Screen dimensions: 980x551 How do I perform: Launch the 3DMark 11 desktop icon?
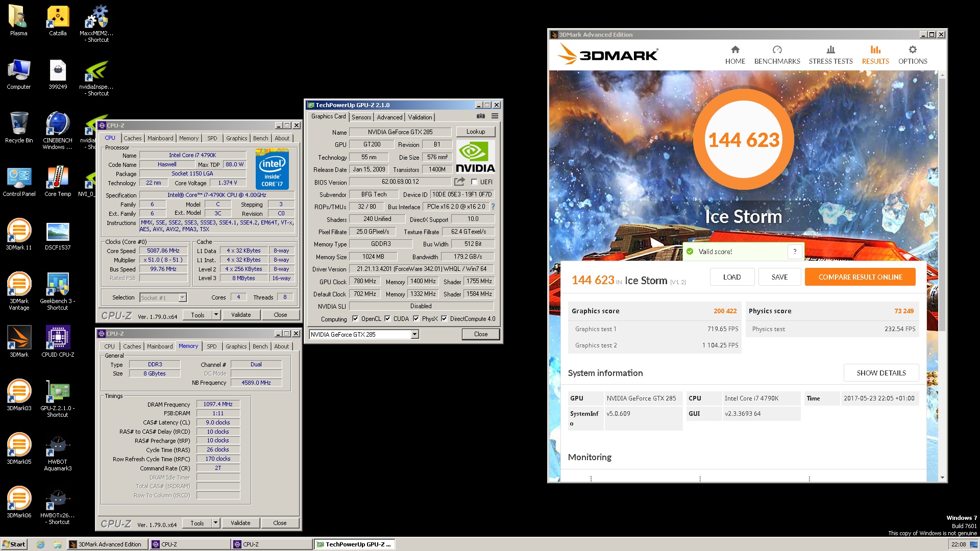click(18, 235)
